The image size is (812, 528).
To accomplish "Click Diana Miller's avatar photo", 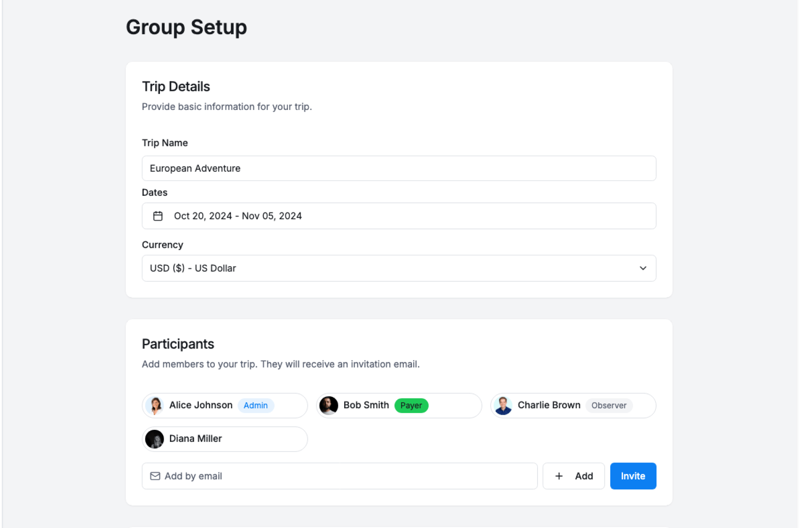I will (154, 439).
